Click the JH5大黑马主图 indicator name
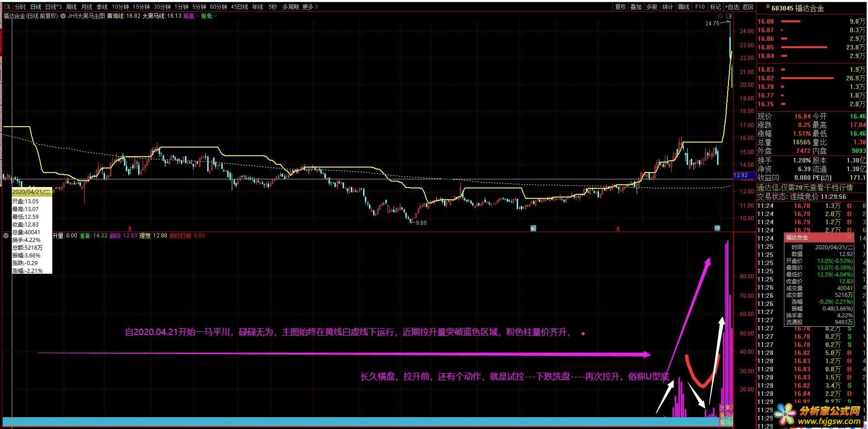This screenshot has width=868, height=429. tap(86, 16)
